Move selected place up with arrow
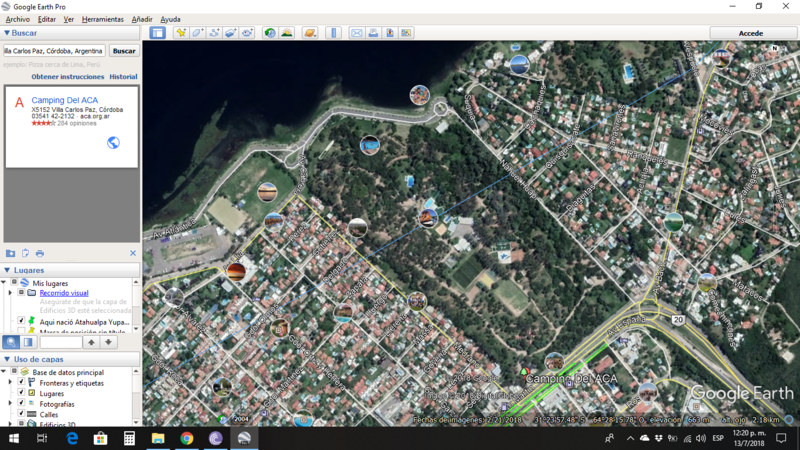Viewport: 800px width, 450px height. pos(91,342)
